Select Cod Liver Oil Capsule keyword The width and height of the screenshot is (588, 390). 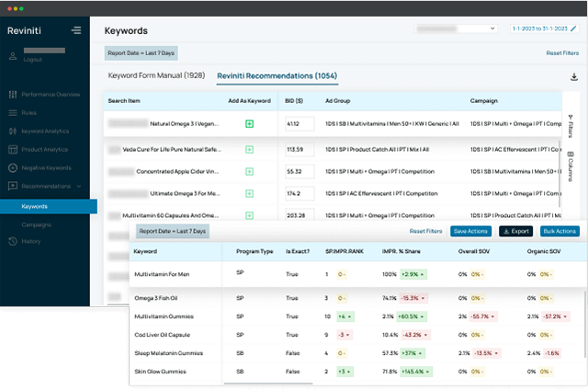162,335
